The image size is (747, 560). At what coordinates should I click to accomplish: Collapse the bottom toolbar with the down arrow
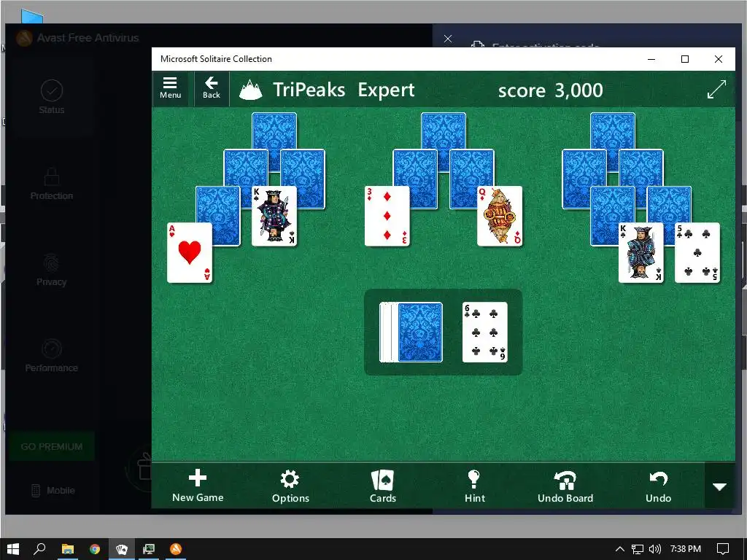point(719,486)
